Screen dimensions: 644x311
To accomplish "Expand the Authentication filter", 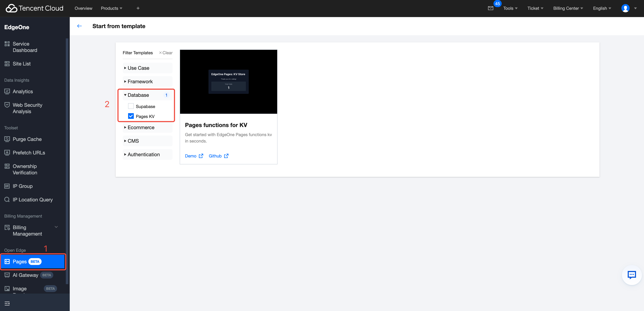I will click(147, 154).
